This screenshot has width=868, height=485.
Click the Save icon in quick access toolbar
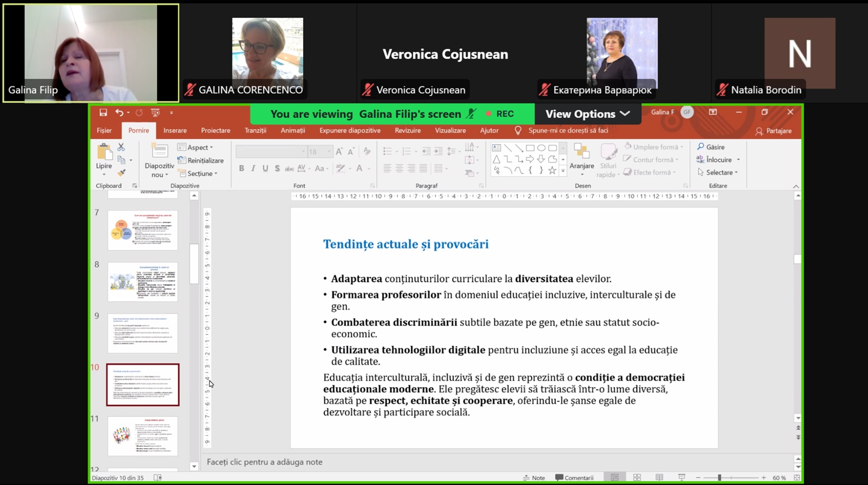point(103,112)
